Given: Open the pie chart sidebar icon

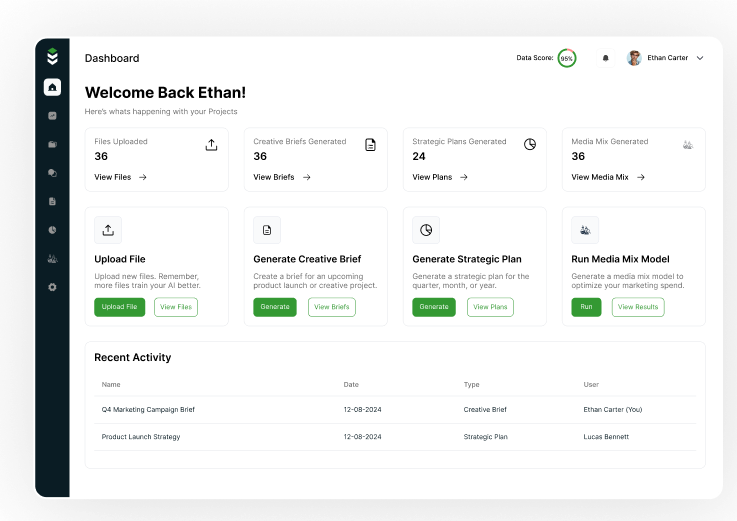Looking at the screenshot, I should (52, 230).
